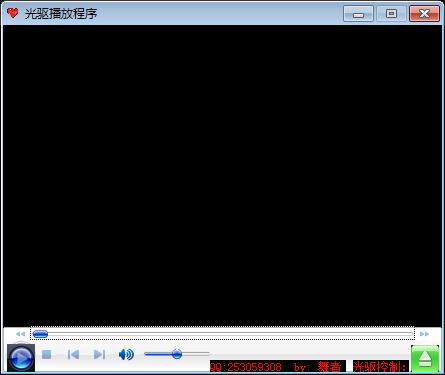Click the red heart application icon

13,13
